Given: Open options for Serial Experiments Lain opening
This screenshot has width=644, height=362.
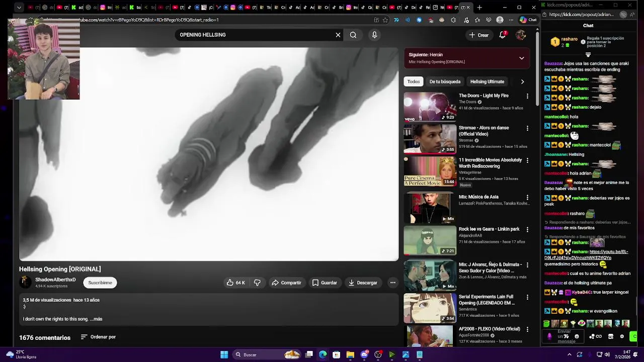Looking at the screenshot, I should (x=527, y=297).
